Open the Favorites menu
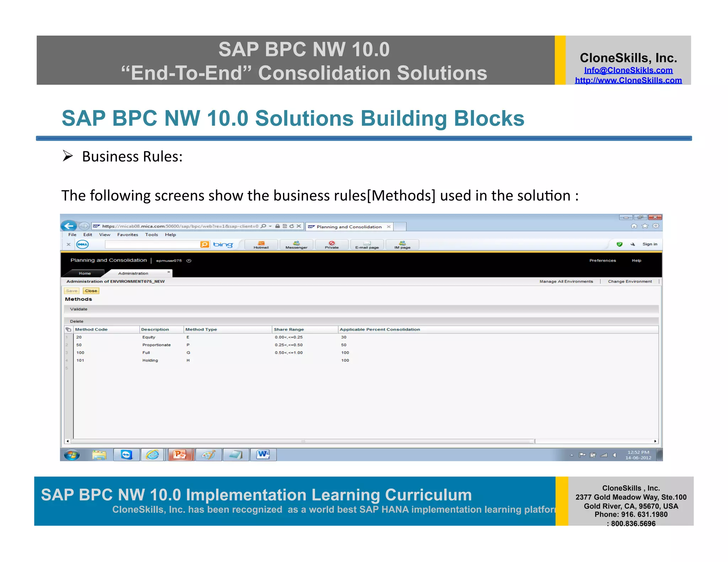728x562 pixels. [x=128, y=235]
